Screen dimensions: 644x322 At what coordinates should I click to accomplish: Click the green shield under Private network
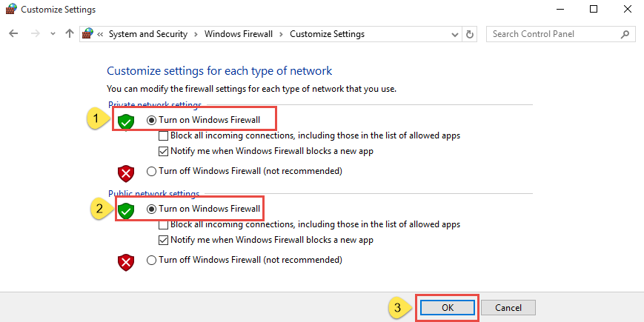click(x=126, y=122)
